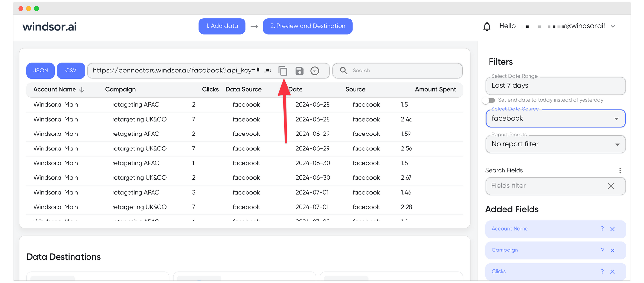The width and height of the screenshot is (644, 283).
Task: Clear the Fields filter with X icon
Action: click(x=610, y=186)
